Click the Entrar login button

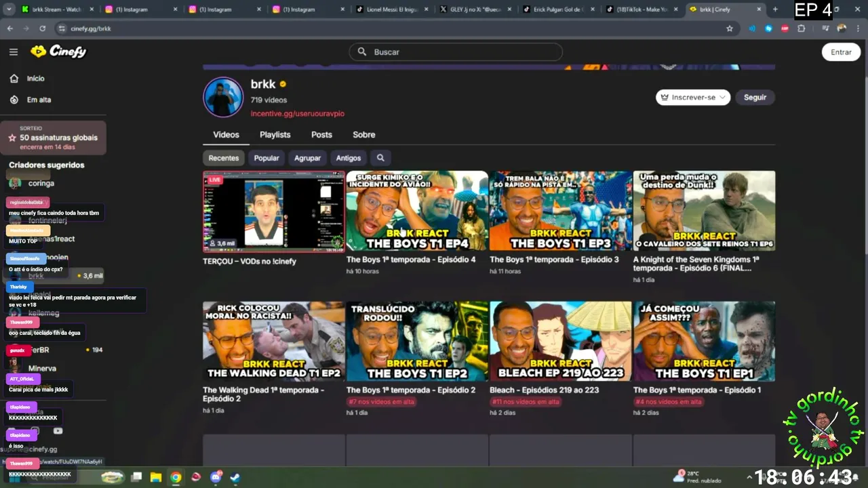[841, 52]
